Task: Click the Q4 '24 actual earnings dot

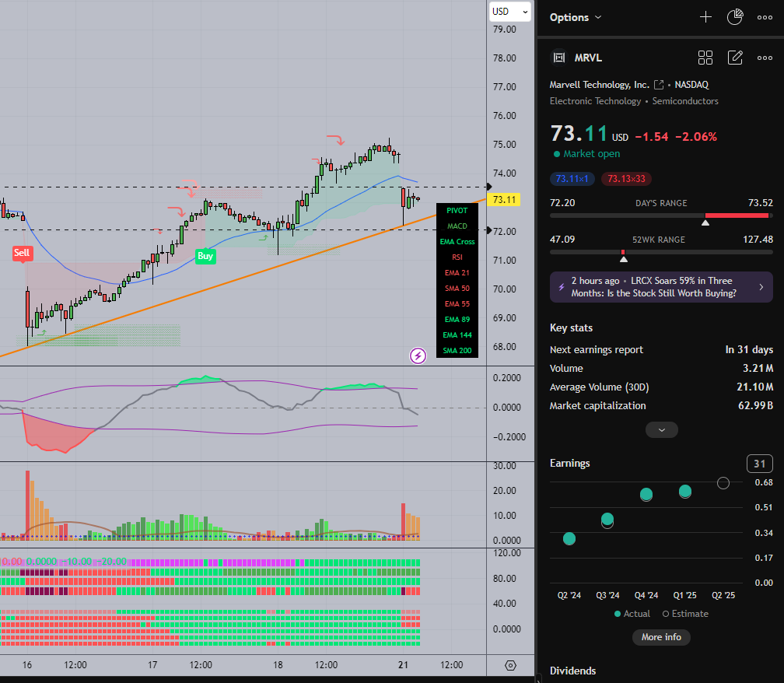Action: click(646, 495)
